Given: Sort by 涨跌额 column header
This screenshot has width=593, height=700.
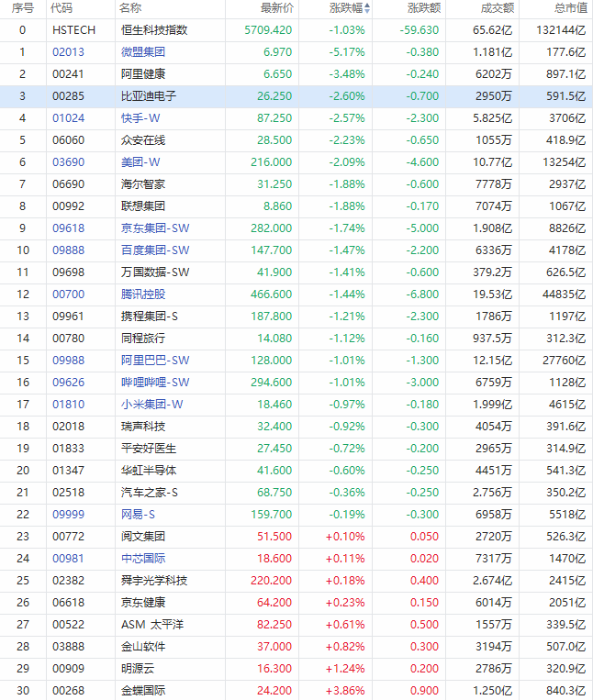Looking at the screenshot, I should pyautogui.click(x=424, y=8).
